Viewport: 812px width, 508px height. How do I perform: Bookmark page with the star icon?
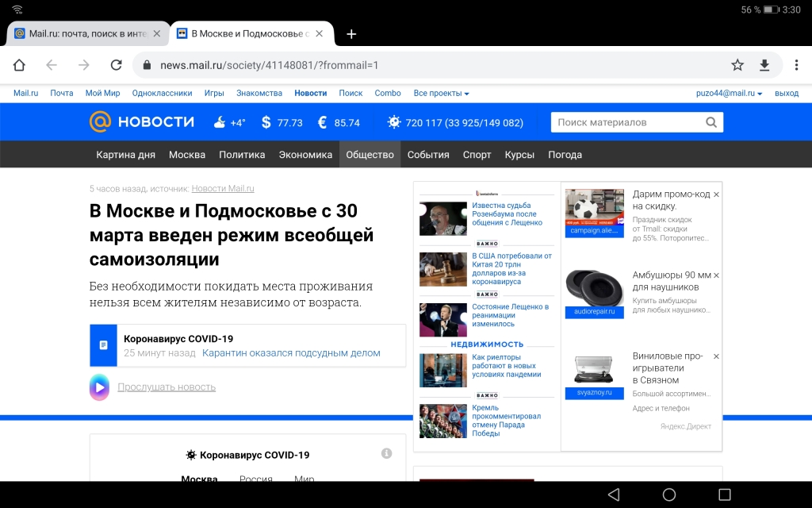click(737, 65)
